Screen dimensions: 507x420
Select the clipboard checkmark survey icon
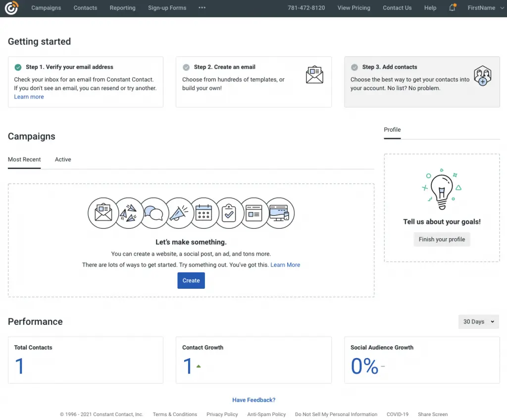click(229, 213)
